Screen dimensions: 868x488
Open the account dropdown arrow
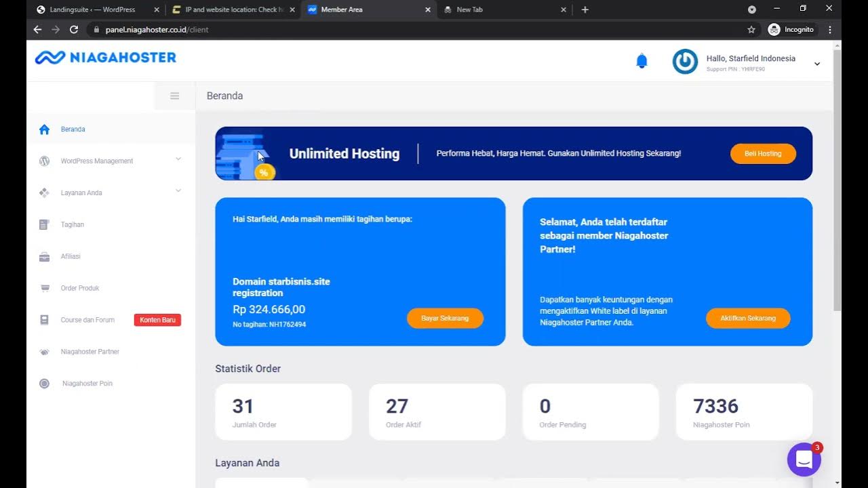pos(817,64)
